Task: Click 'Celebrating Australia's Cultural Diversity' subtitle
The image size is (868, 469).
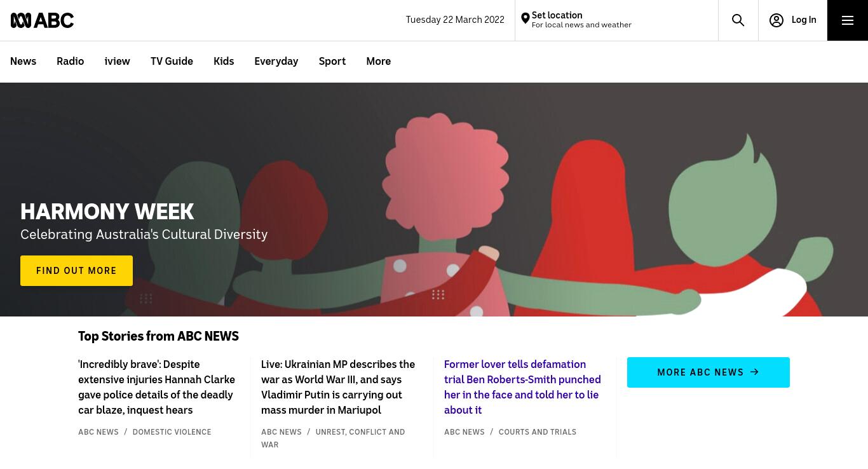Action: pos(144,234)
